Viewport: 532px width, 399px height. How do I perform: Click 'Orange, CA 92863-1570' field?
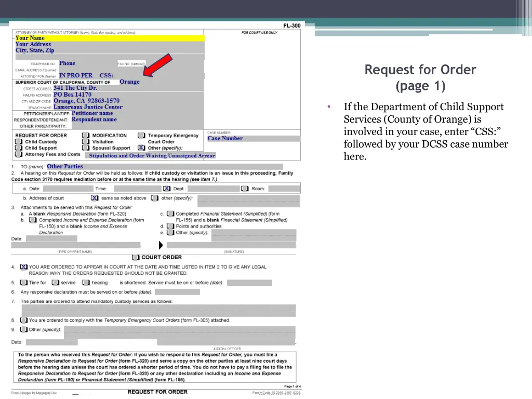coord(128,101)
